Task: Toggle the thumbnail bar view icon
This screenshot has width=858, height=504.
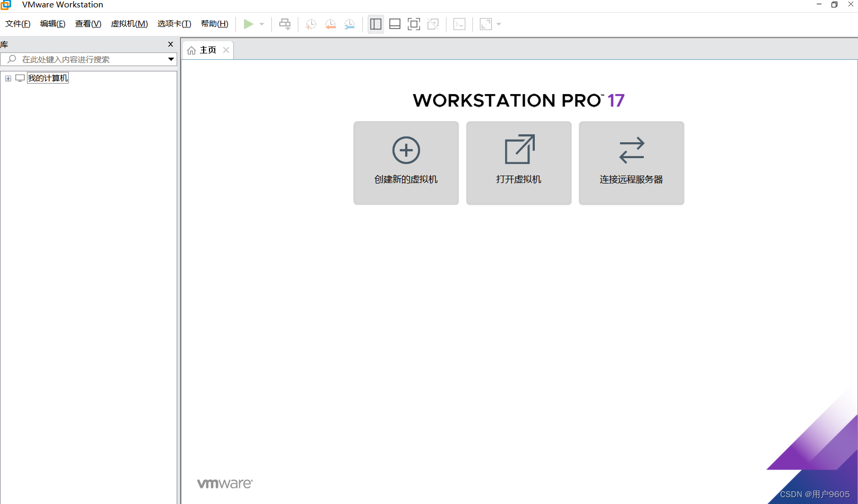Action: tap(395, 24)
